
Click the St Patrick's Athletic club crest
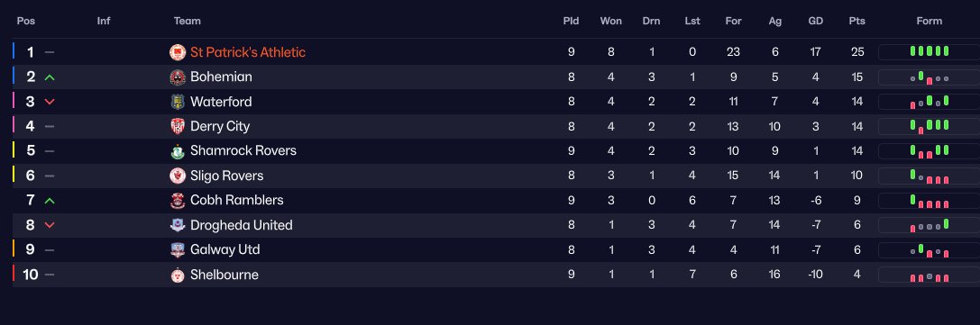pos(179,52)
